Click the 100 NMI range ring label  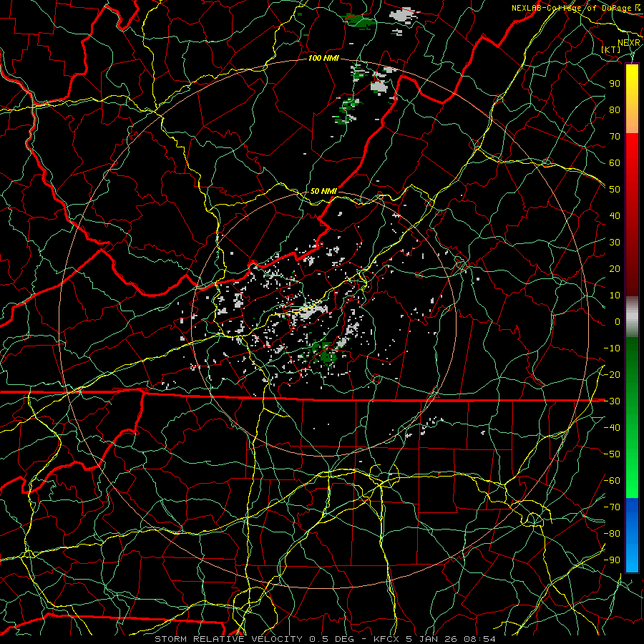323,59
